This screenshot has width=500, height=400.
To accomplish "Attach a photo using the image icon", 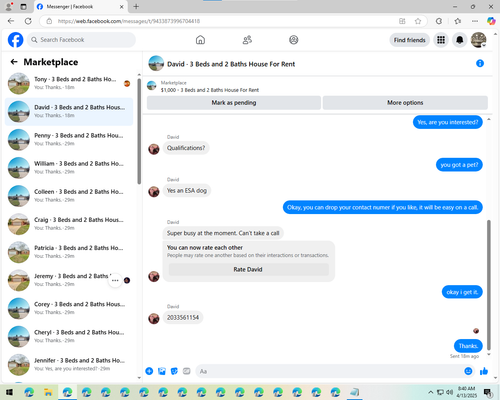I will (x=162, y=371).
